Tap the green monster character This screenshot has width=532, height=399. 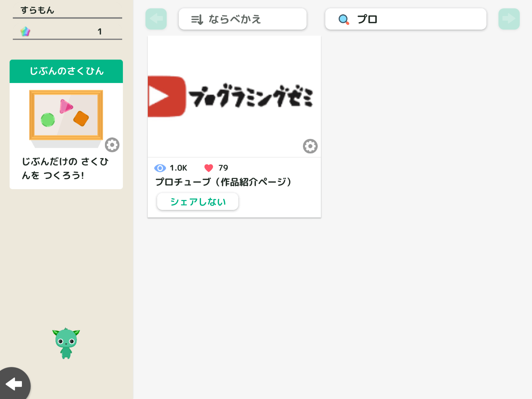pos(66,343)
